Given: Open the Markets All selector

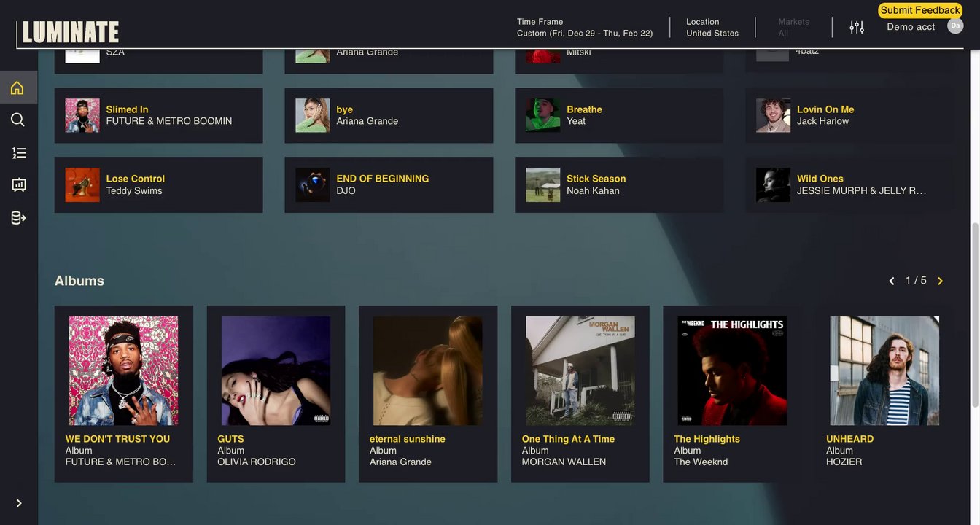Looking at the screenshot, I should point(793,27).
